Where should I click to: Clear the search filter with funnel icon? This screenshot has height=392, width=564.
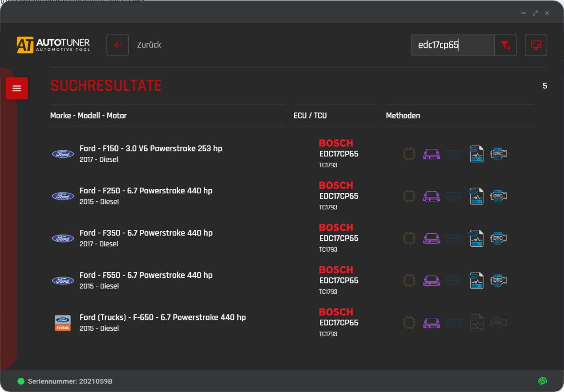pos(505,45)
